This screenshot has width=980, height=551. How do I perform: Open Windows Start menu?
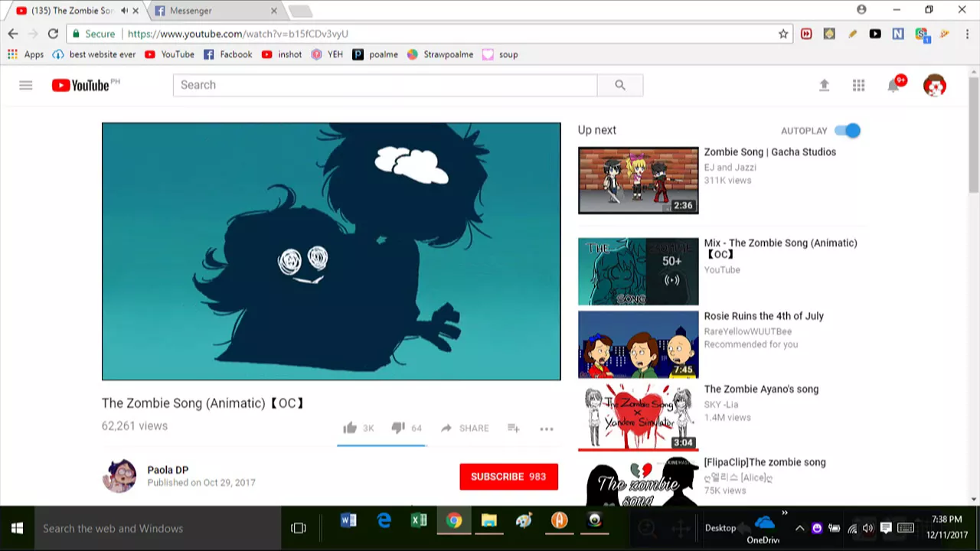click(17, 528)
